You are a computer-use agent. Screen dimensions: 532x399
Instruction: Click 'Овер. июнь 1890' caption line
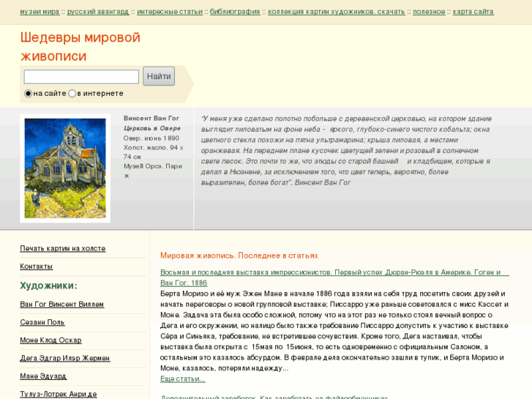pyautogui.click(x=151, y=138)
